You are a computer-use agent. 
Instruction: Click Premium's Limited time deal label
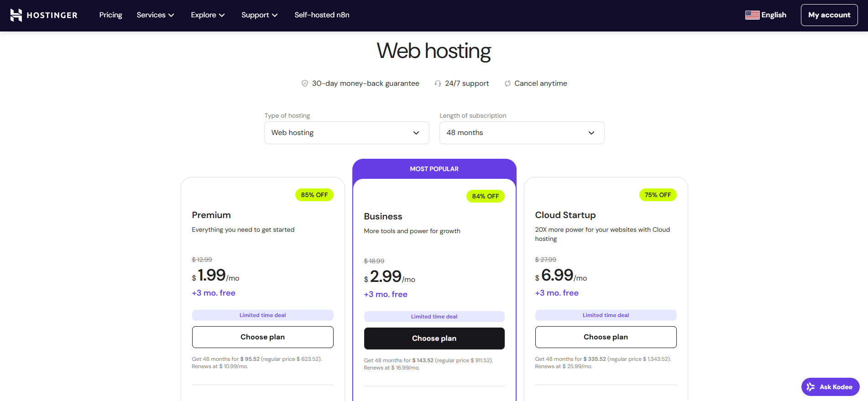pyautogui.click(x=263, y=315)
